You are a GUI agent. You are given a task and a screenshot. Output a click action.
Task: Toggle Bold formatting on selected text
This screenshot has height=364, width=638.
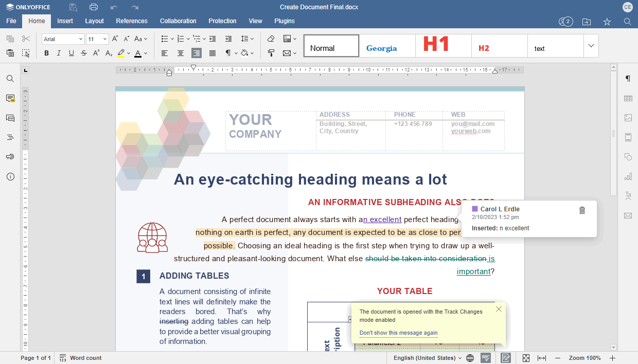click(46, 53)
